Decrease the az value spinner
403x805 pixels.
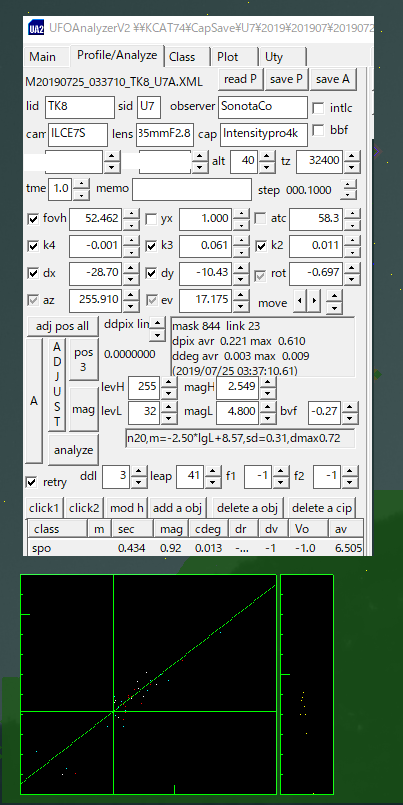132,306
